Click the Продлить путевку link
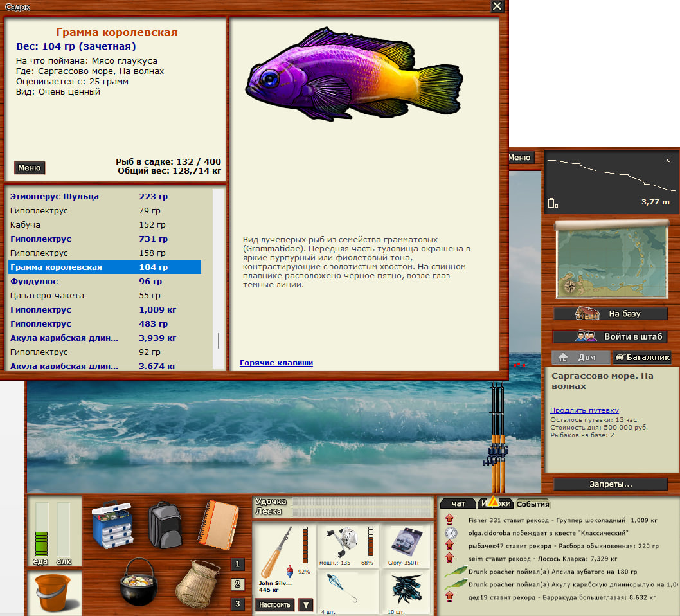The width and height of the screenshot is (680, 616). 584,410
